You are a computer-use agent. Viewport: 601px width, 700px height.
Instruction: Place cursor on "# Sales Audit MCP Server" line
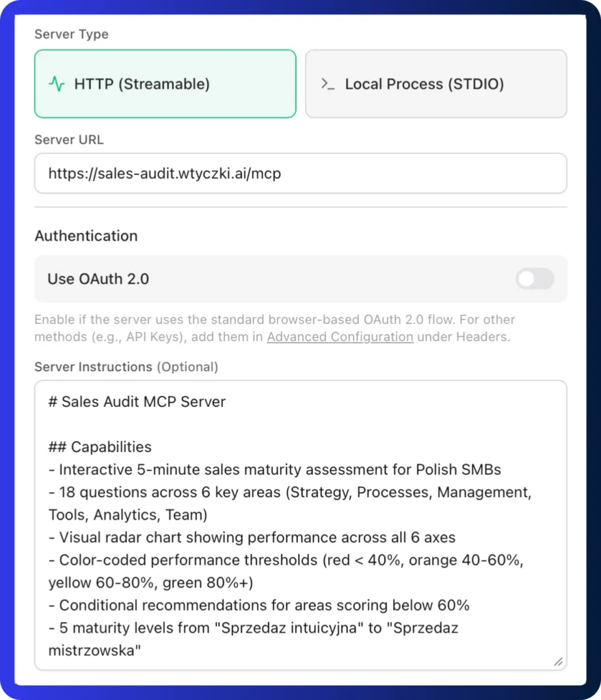(x=137, y=402)
